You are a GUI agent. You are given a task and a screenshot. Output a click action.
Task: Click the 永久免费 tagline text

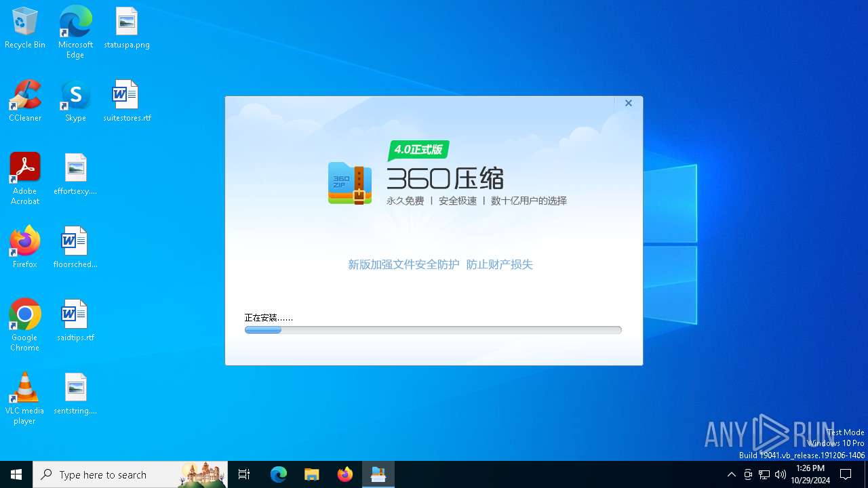(406, 201)
